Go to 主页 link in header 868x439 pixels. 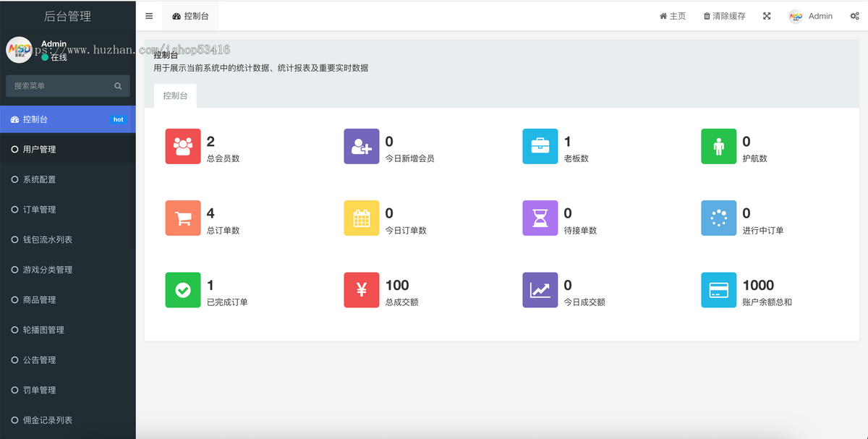(673, 16)
